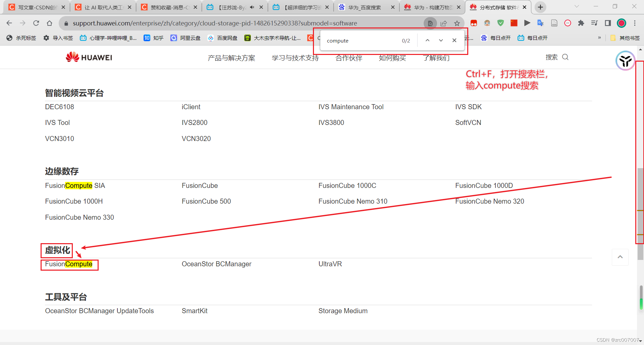Click the floating assistant icon at top right

pos(625,61)
